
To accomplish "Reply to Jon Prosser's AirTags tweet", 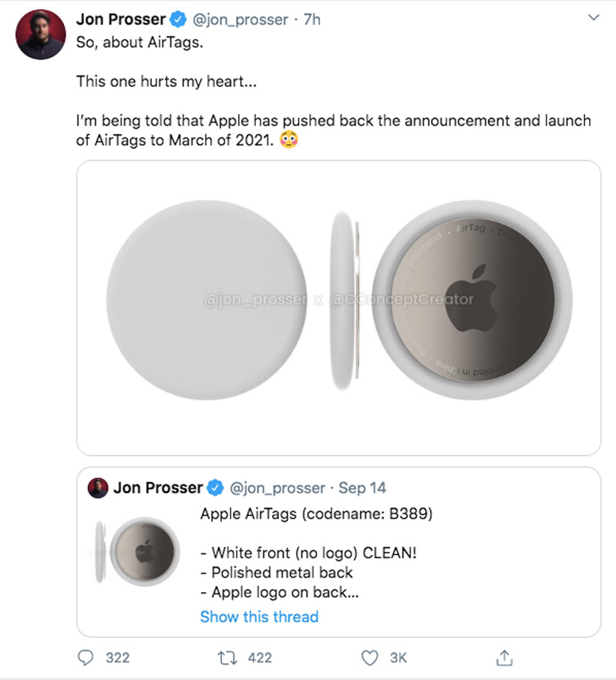I will coord(86,658).
